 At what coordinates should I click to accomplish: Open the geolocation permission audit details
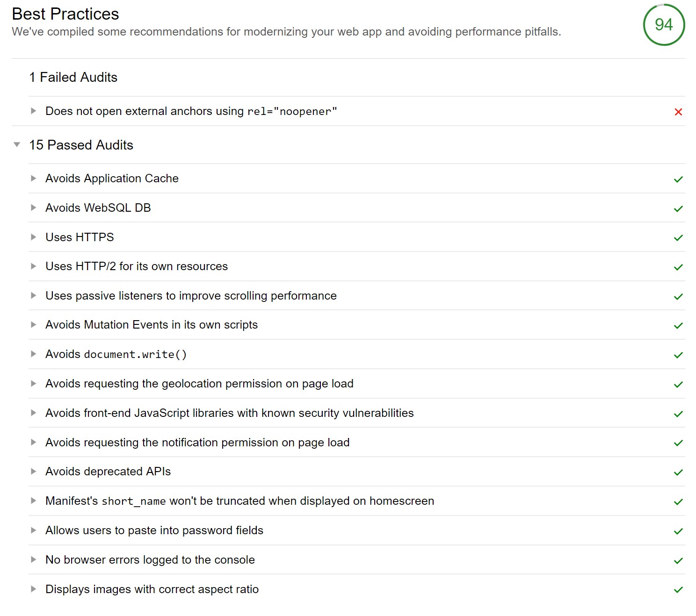[357, 384]
